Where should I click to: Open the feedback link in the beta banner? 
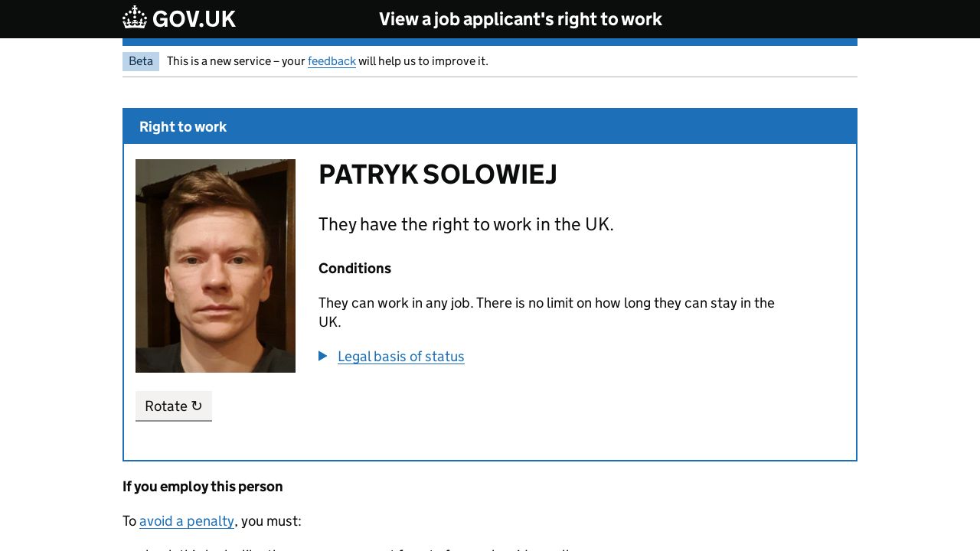[x=332, y=61]
